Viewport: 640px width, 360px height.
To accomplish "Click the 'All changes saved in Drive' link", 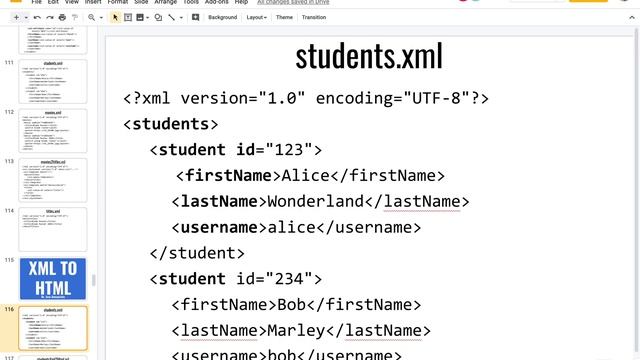I will [x=293, y=2].
